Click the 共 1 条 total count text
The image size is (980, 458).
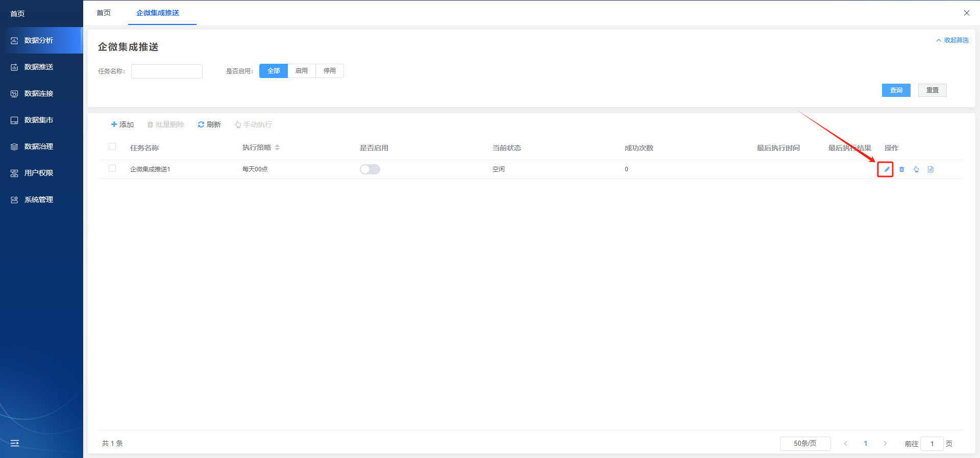coord(112,444)
